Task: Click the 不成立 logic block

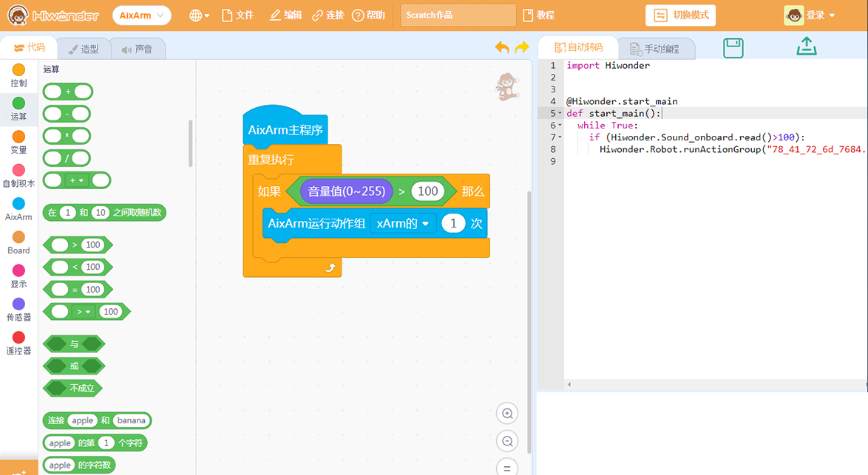Action: coord(72,388)
